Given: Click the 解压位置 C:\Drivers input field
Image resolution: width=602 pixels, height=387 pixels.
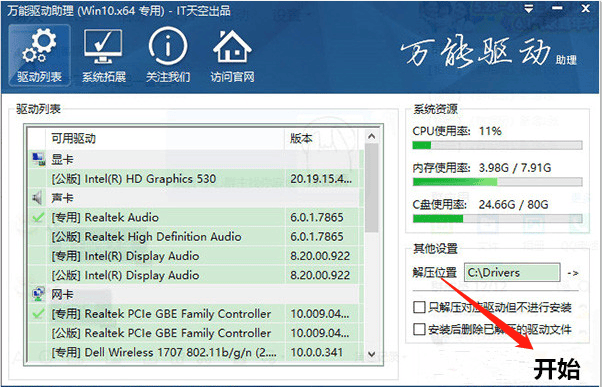Looking at the screenshot, I should [x=512, y=273].
